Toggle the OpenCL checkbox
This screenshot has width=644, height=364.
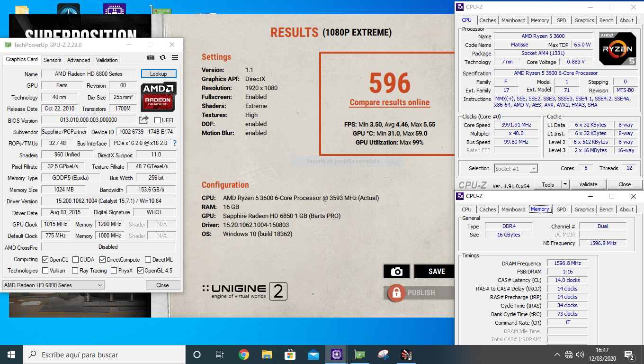tap(45, 259)
